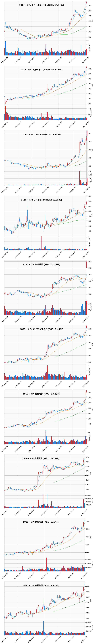Click the 1417 ミライト・ワン chart title
Viewport: 94px width, 644px height.
click(41, 70)
